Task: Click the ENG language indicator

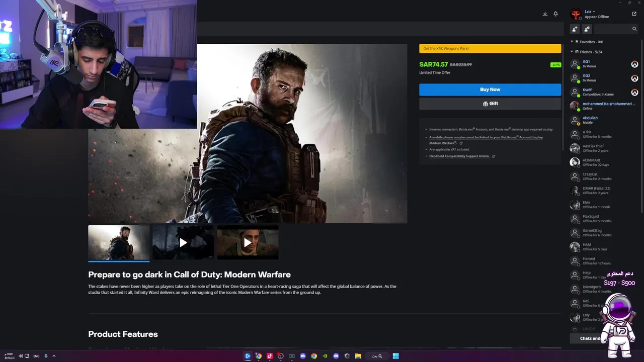Action: coord(36,356)
